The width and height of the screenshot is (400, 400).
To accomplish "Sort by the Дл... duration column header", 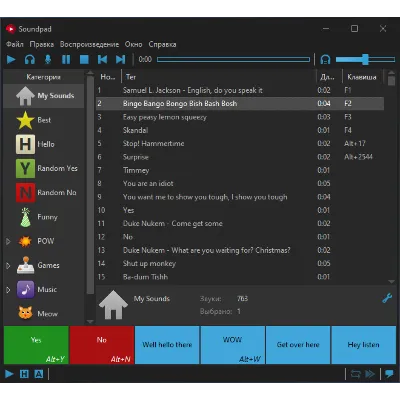I will pos(329,77).
